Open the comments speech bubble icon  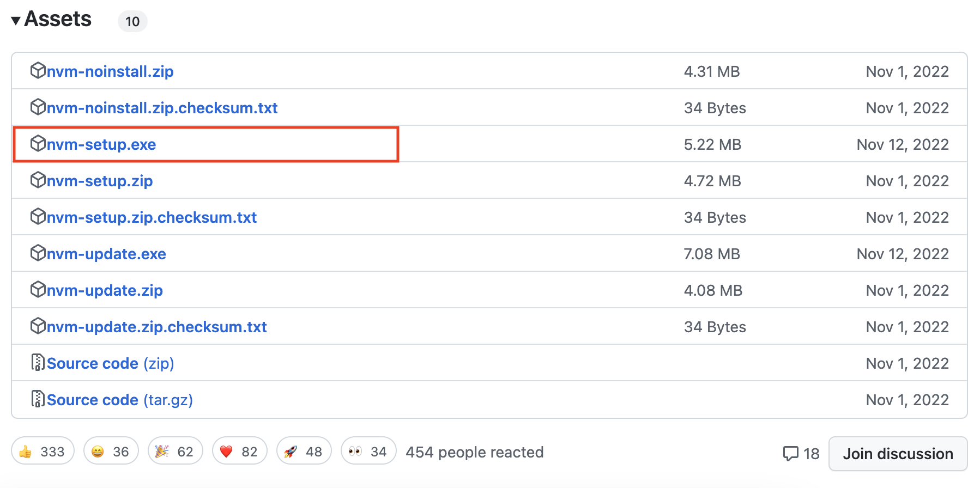(790, 453)
